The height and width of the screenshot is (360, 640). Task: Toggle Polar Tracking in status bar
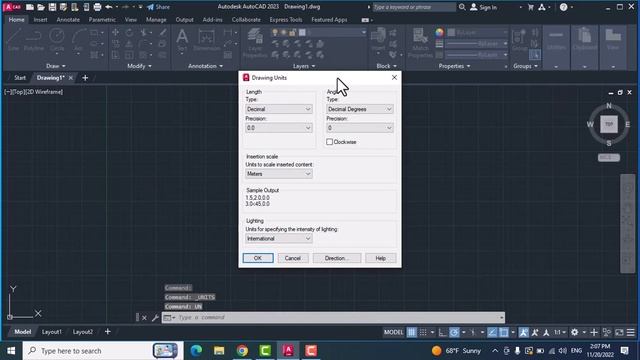click(x=454, y=332)
